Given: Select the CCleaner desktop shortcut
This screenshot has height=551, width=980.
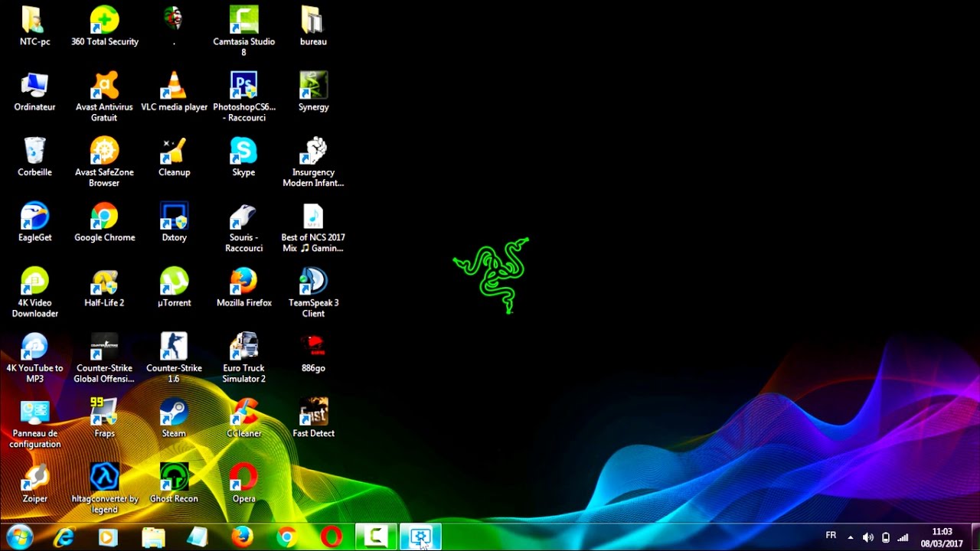Looking at the screenshot, I should (x=243, y=418).
